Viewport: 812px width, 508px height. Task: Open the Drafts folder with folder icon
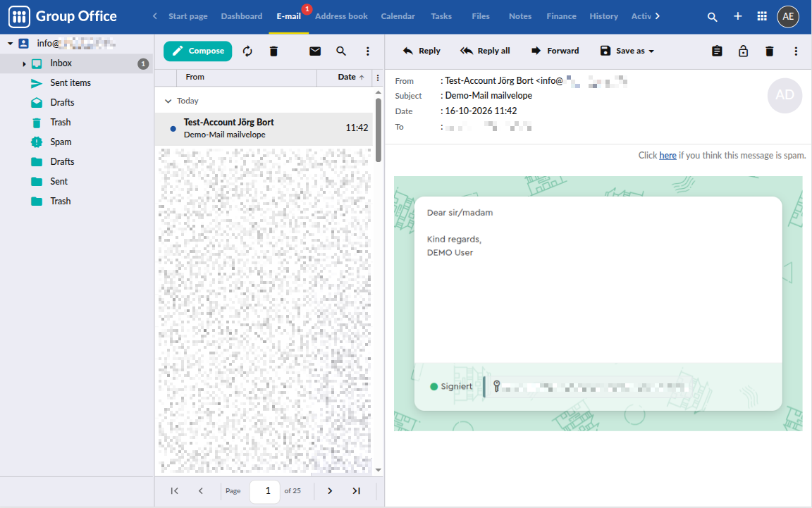(62, 161)
